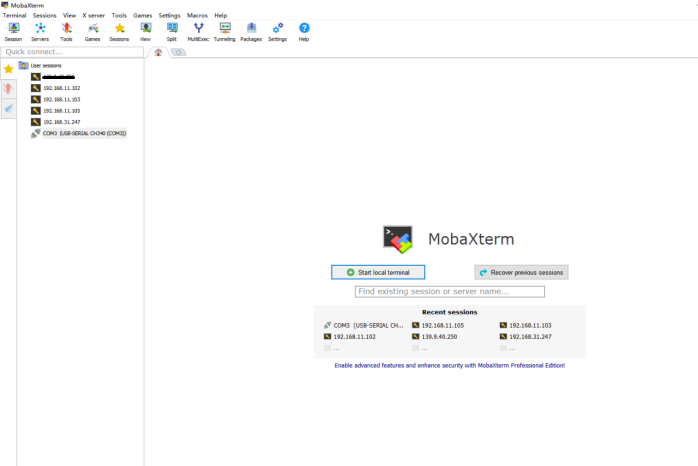Open recent session COM3 (USB-SERIAL CH...

tap(364, 325)
